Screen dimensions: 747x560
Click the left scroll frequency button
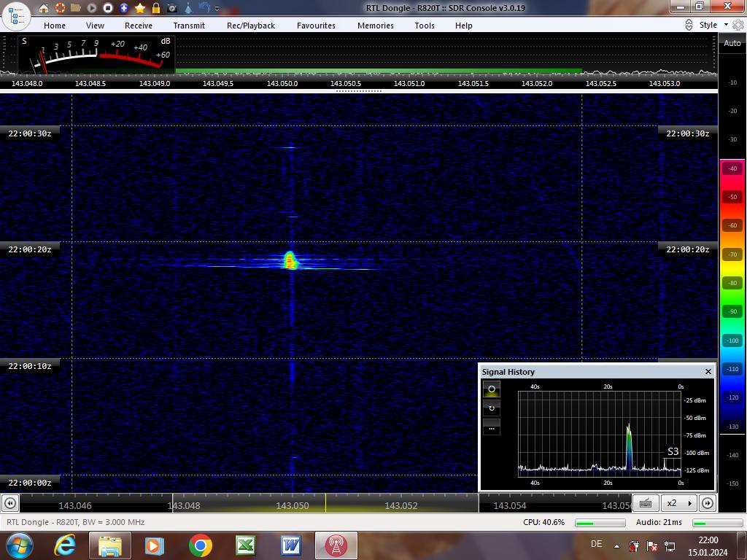(x=10, y=503)
